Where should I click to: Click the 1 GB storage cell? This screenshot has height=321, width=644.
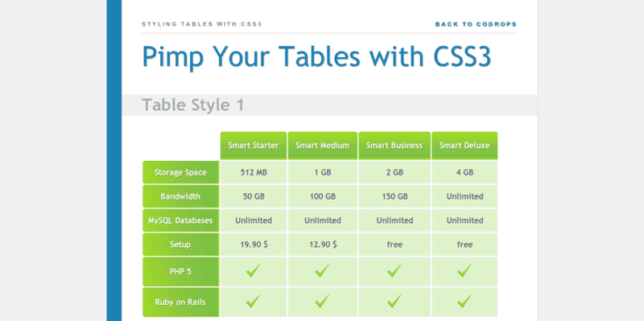click(x=323, y=172)
